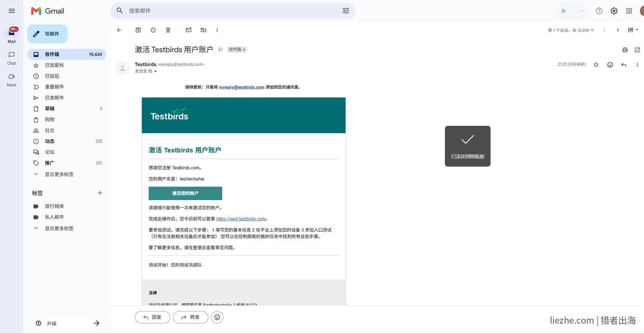Go back to inbox arrow

pos(119,30)
